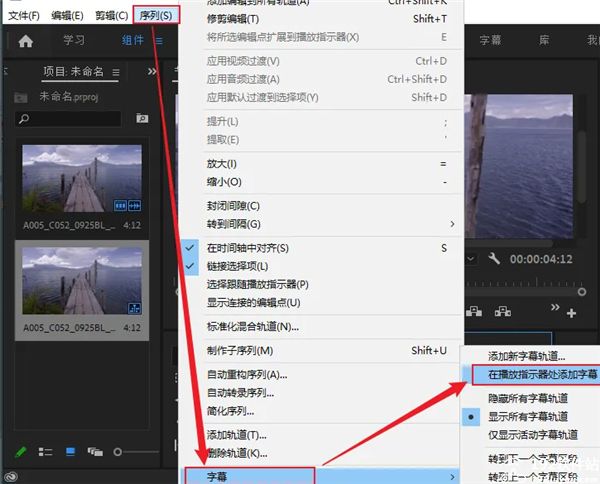Open the 学习 workspace tab
This screenshot has width=600, height=484.
click(74, 41)
